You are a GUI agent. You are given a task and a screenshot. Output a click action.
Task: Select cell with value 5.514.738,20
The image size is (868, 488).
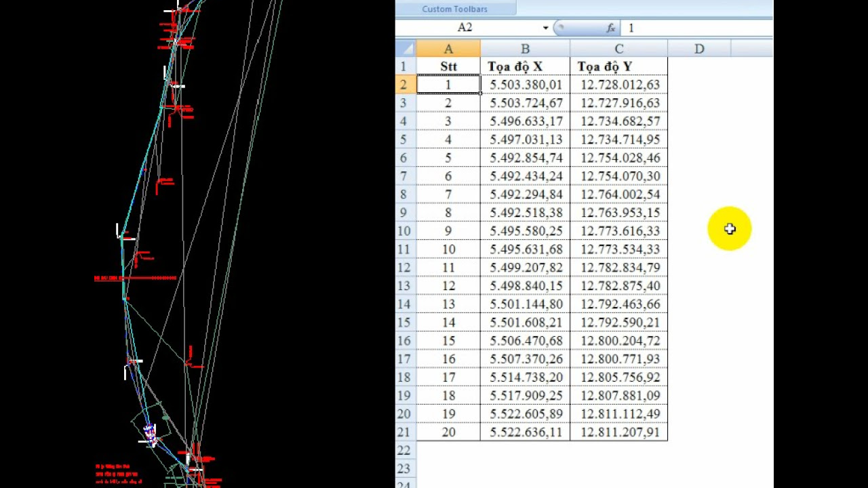tap(525, 378)
